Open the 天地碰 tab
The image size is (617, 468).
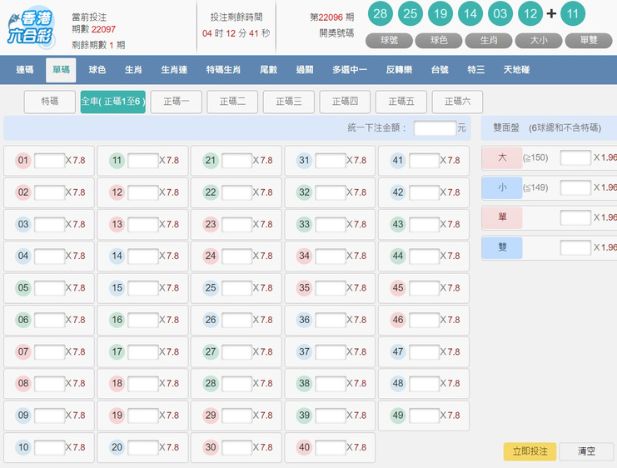coord(517,70)
